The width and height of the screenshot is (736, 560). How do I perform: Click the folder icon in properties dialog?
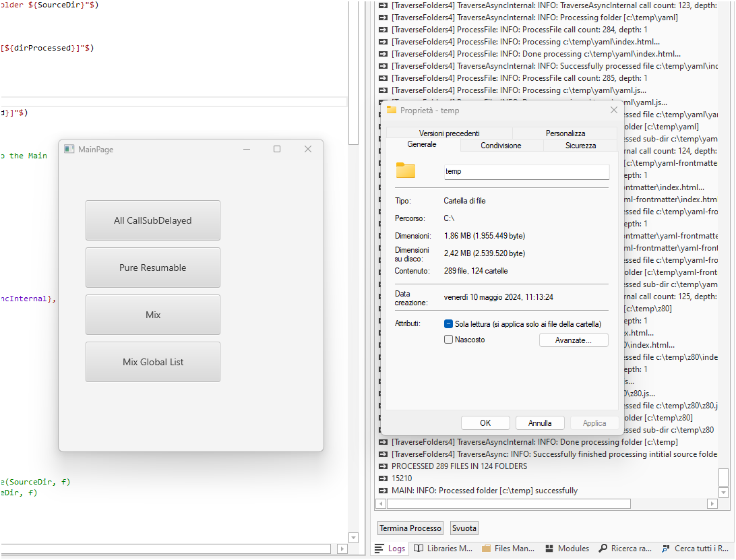click(406, 170)
